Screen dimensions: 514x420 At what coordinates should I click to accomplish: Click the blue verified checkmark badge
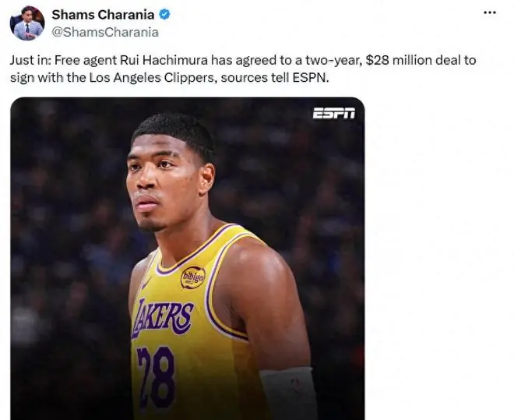(164, 15)
